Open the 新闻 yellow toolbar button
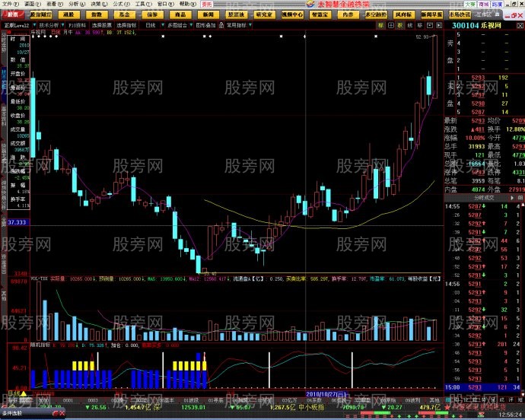525x420 pixels. click(x=208, y=14)
